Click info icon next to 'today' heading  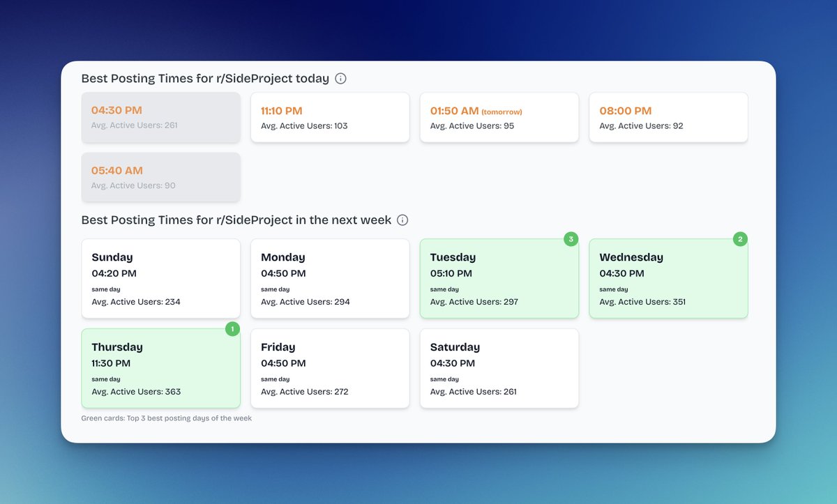click(340, 79)
